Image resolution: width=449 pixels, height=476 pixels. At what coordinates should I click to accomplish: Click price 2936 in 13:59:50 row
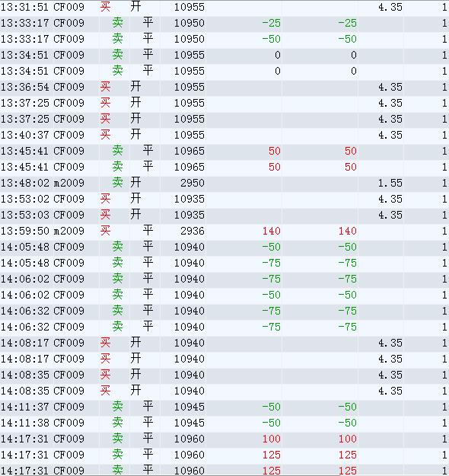click(193, 231)
